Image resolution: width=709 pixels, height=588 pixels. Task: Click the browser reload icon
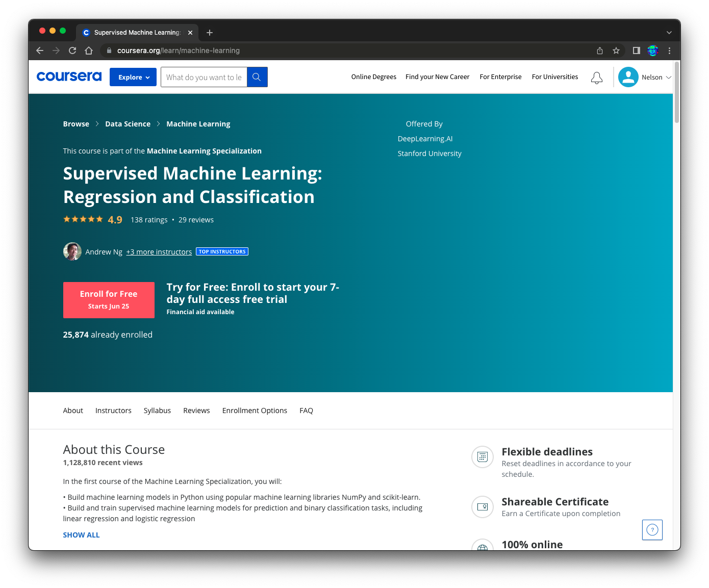[x=72, y=50]
